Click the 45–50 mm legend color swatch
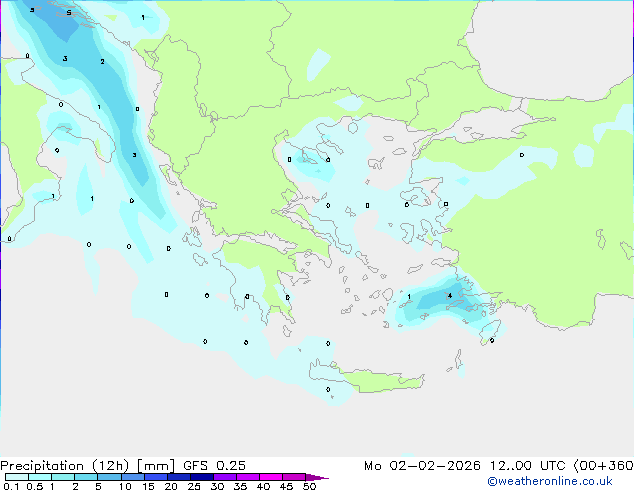 point(294,477)
